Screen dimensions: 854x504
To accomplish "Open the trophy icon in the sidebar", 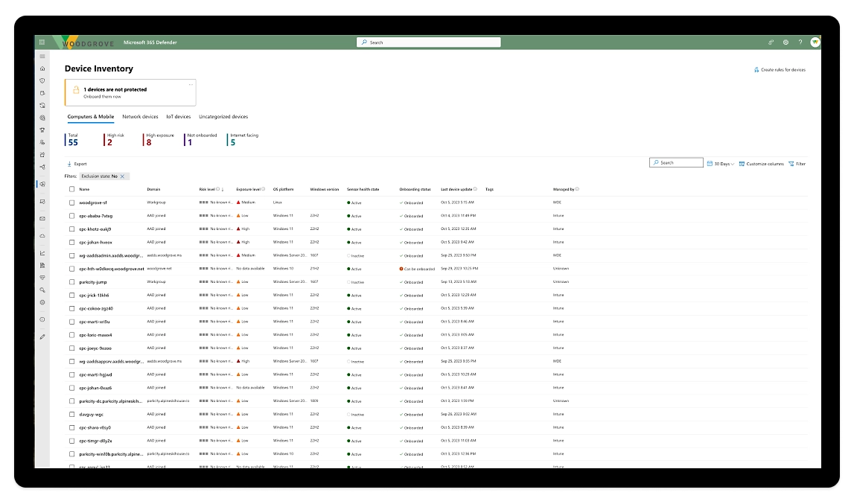I will pos(42,130).
